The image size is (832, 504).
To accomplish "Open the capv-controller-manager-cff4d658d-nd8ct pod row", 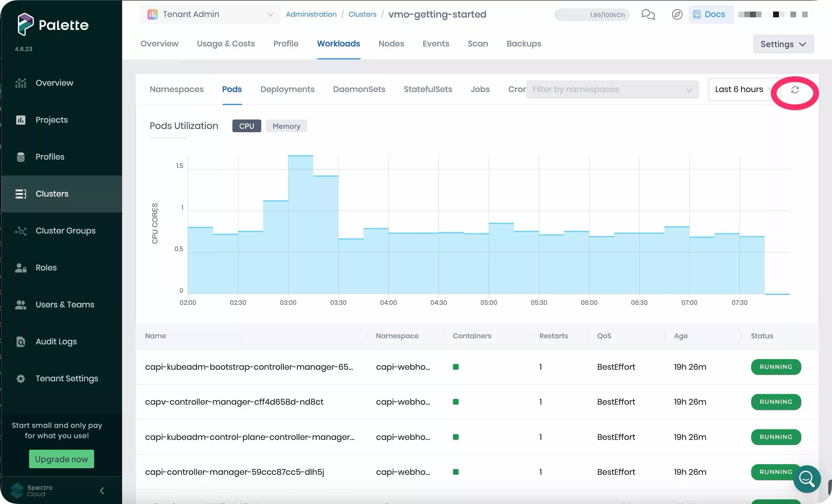I will tap(234, 402).
